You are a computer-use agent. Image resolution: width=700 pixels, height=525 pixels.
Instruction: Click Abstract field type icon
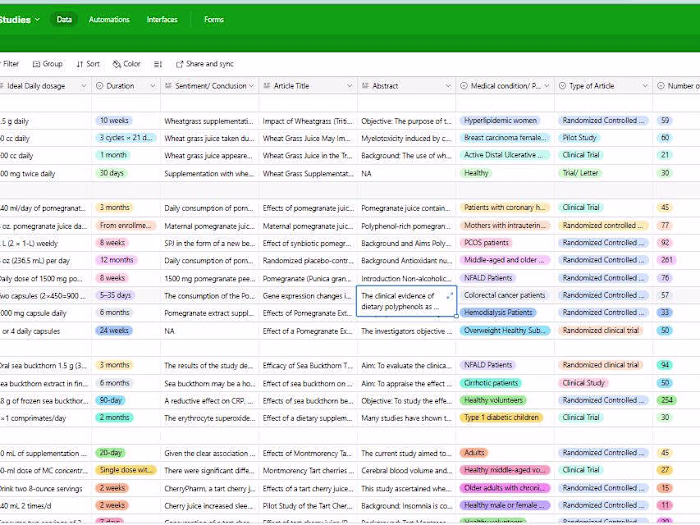[365, 86]
